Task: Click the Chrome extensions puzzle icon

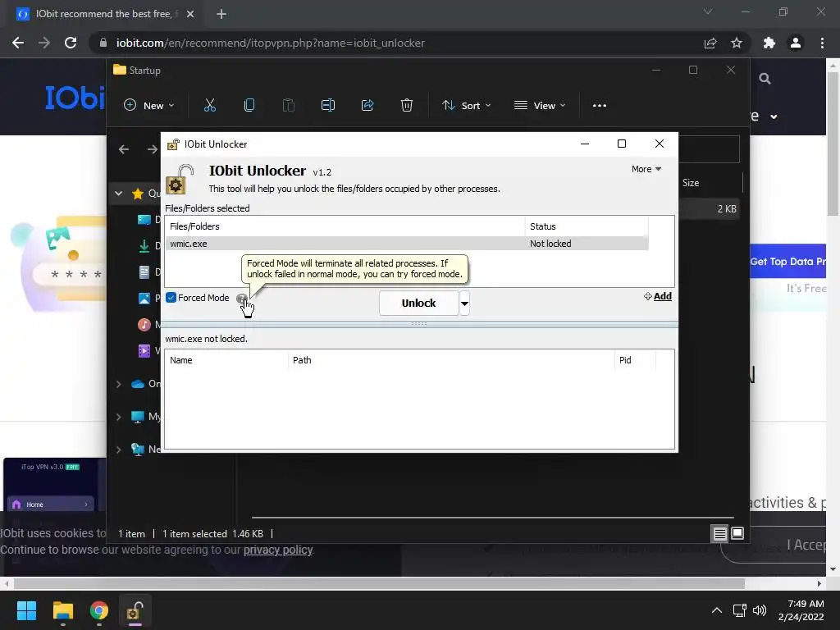Action: point(769,43)
